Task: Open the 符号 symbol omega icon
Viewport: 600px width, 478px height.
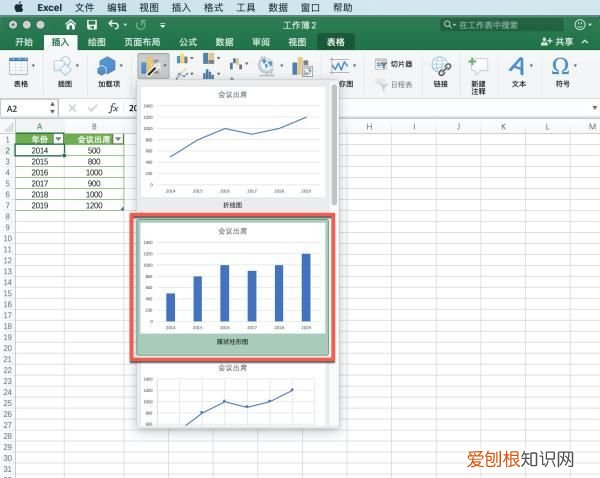Action: point(560,66)
